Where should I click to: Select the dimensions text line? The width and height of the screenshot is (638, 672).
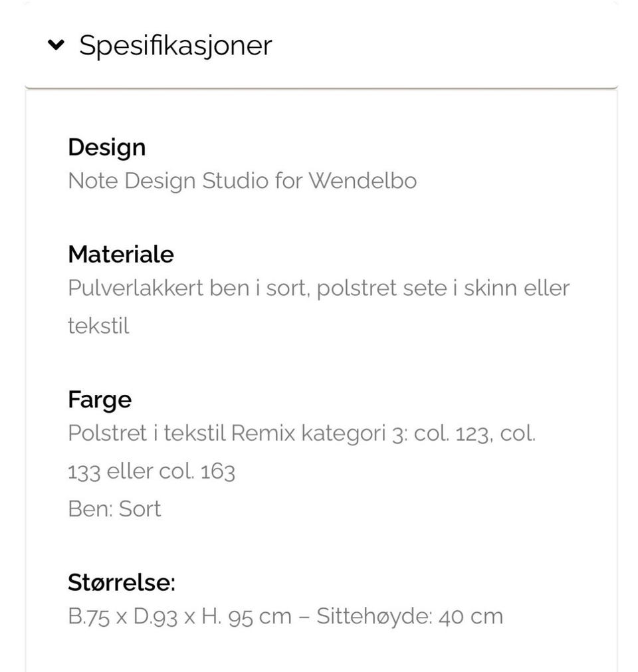(284, 616)
